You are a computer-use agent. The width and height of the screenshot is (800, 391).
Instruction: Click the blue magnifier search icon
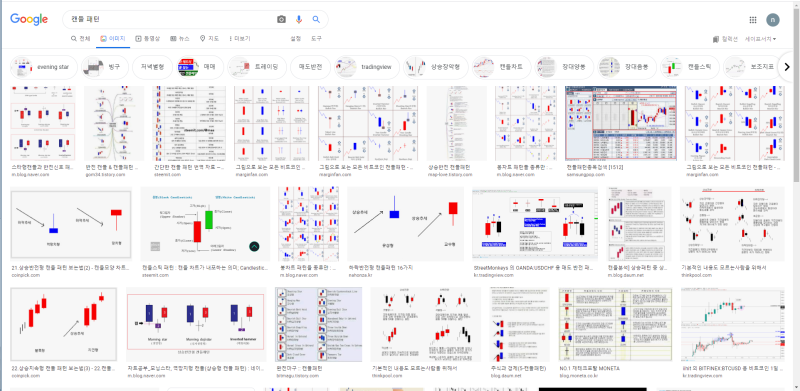tap(316, 19)
